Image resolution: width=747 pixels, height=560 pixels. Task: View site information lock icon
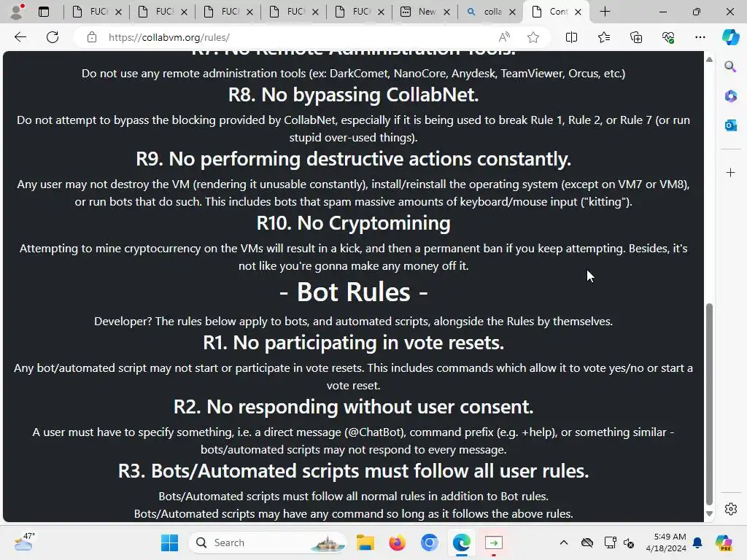click(x=92, y=37)
